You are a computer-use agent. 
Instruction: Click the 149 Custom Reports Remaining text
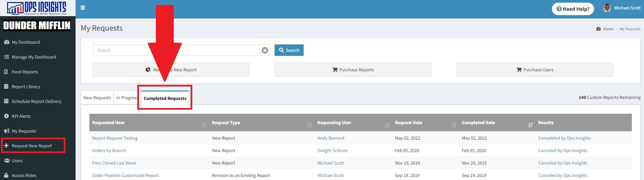[610, 97]
